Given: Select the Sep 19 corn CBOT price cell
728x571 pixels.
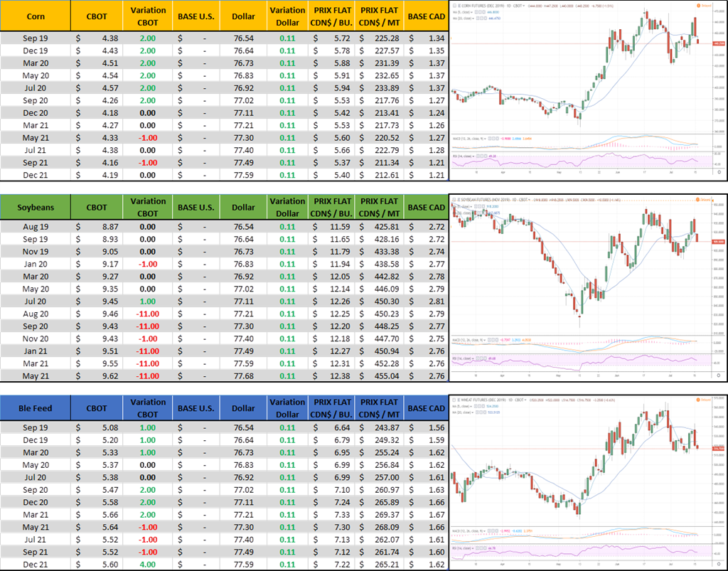Looking at the screenshot, I should 97,38.
